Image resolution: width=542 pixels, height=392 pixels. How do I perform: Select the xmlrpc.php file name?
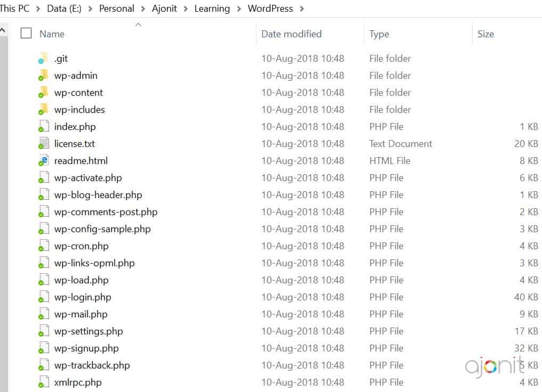tap(78, 382)
